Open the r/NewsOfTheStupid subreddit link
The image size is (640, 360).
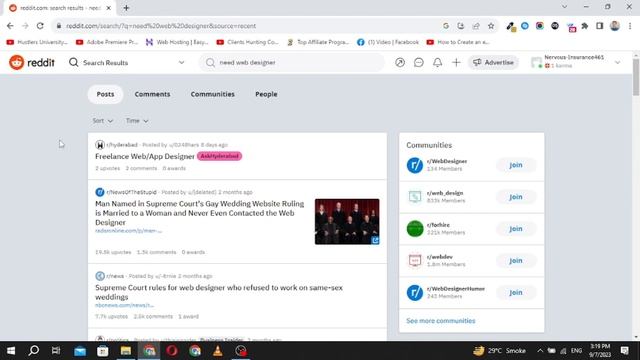coord(131,192)
